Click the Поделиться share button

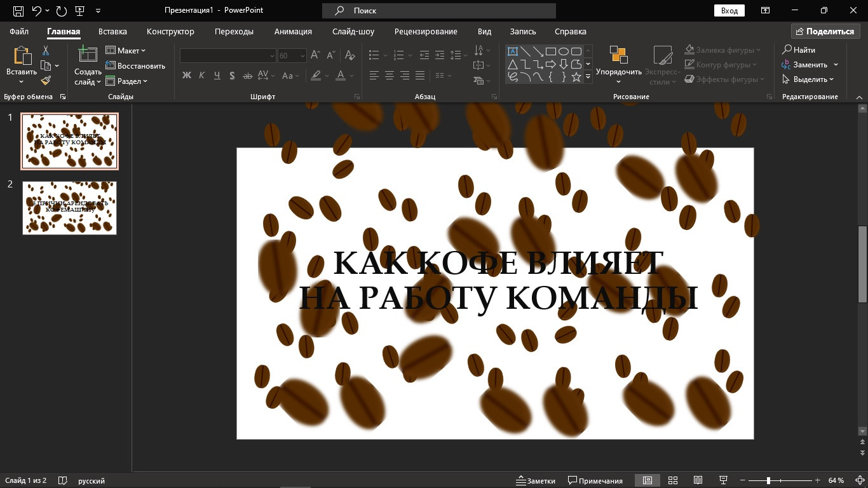pyautogui.click(x=825, y=31)
